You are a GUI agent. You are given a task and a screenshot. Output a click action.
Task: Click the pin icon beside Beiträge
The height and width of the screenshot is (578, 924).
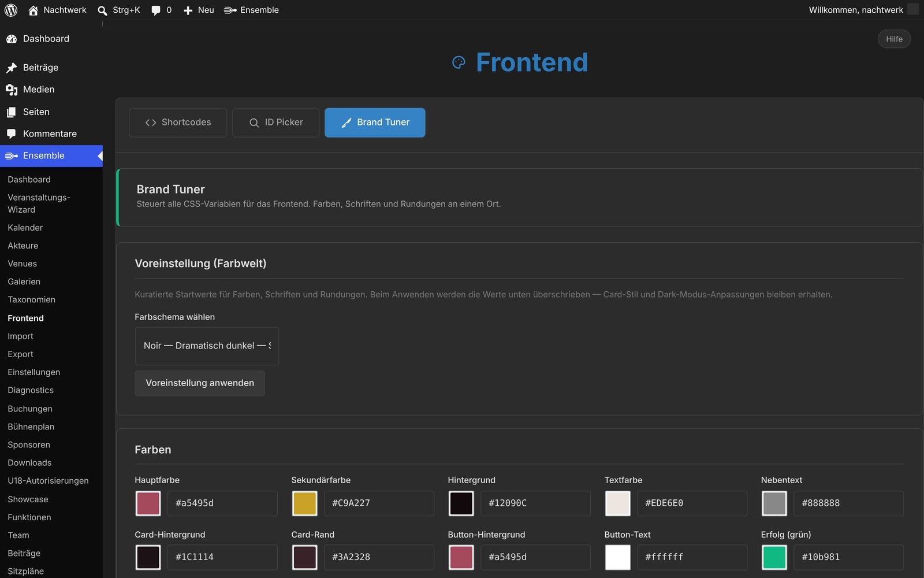[x=12, y=68]
